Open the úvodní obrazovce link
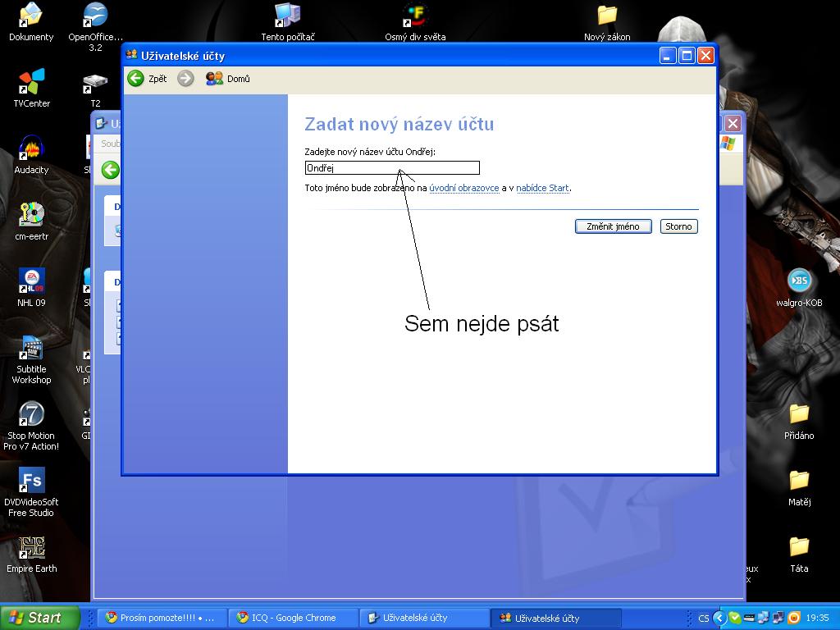This screenshot has width=840, height=630. click(464, 188)
